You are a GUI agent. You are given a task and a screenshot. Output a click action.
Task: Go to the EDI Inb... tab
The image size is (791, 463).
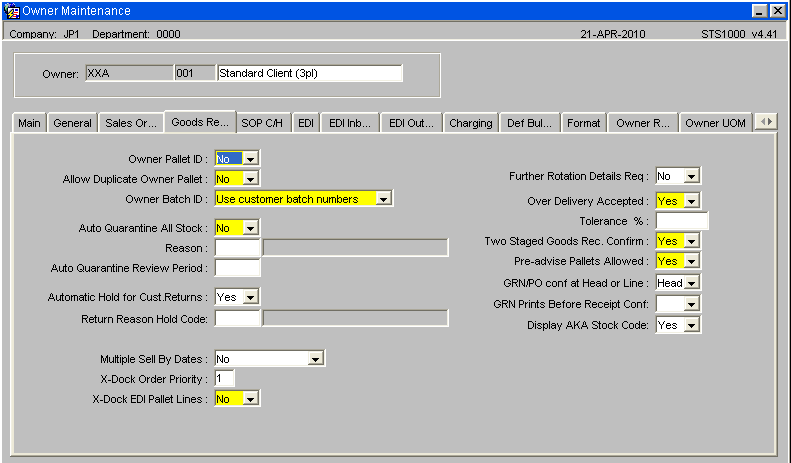coord(350,123)
